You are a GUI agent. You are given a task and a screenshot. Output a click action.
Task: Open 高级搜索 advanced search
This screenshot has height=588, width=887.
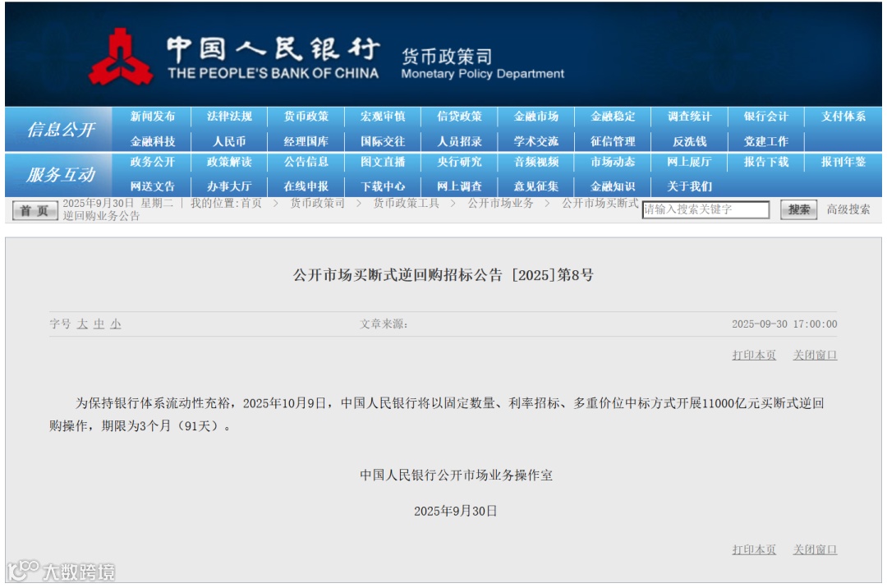pos(848,209)
